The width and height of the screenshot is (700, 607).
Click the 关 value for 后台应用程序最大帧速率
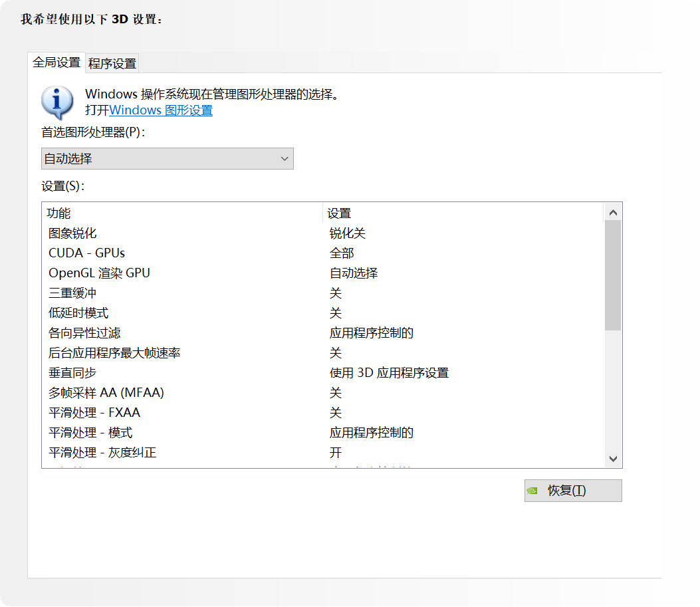coord(336,352)
